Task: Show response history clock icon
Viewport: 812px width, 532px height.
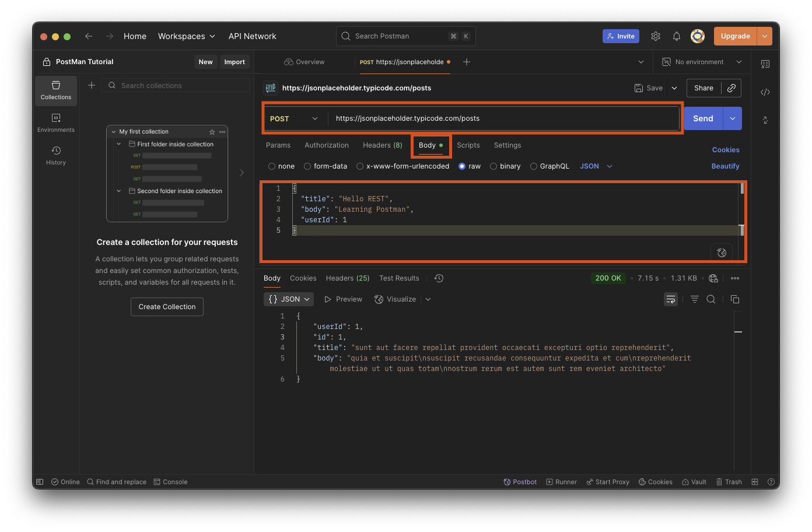Action: pos(439,278)
